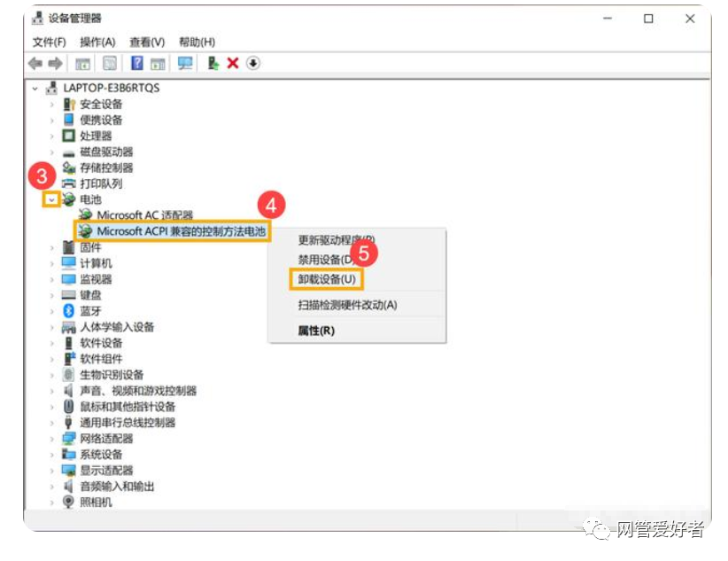Choose 卸载设备(U) in context menu
Viewport: 728px width, 561px height.
click(x=327, y=279)
